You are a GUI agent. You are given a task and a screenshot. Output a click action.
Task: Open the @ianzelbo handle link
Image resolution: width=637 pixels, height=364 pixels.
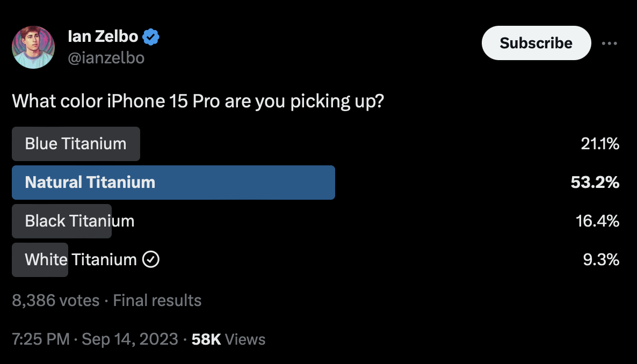pos(106,57)
